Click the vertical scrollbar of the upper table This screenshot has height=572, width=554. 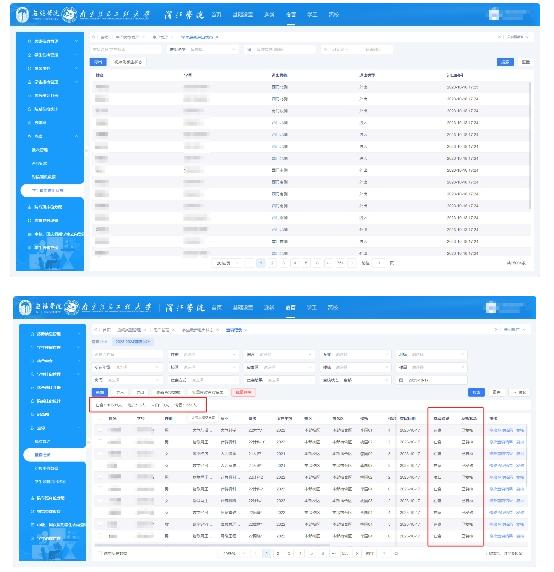[529, 146]
